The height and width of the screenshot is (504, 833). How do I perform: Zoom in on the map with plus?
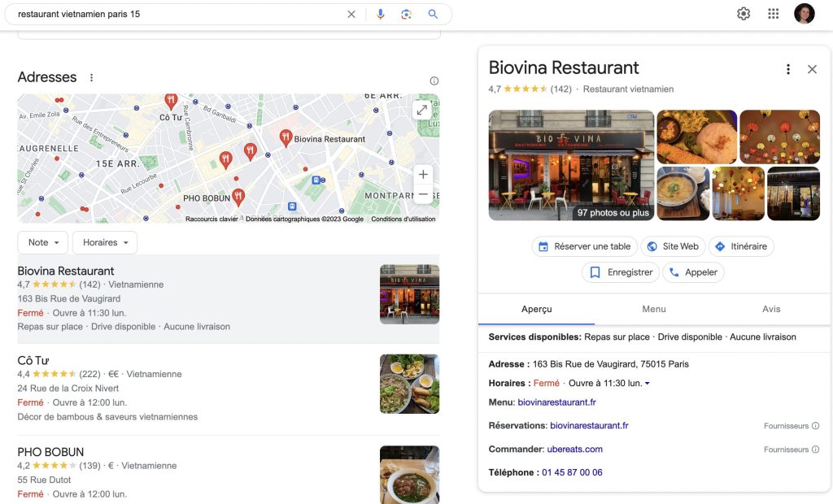[423, 174]
